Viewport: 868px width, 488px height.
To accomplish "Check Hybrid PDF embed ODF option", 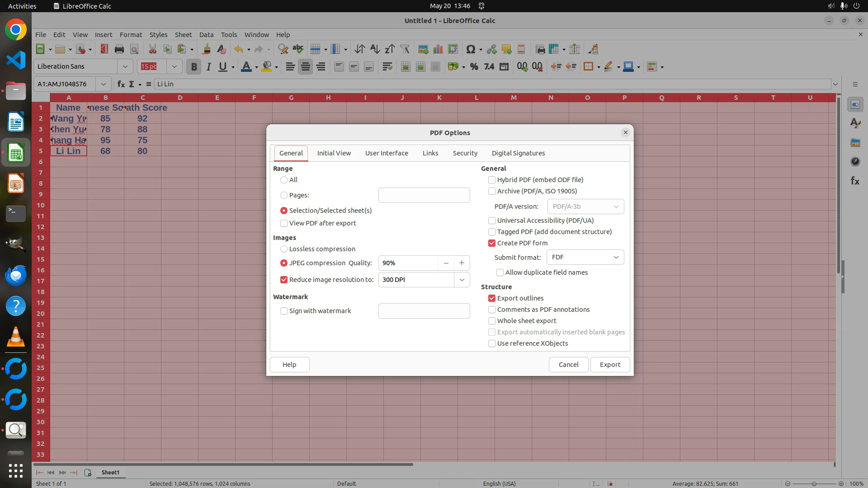I will [x=492, y=180].
